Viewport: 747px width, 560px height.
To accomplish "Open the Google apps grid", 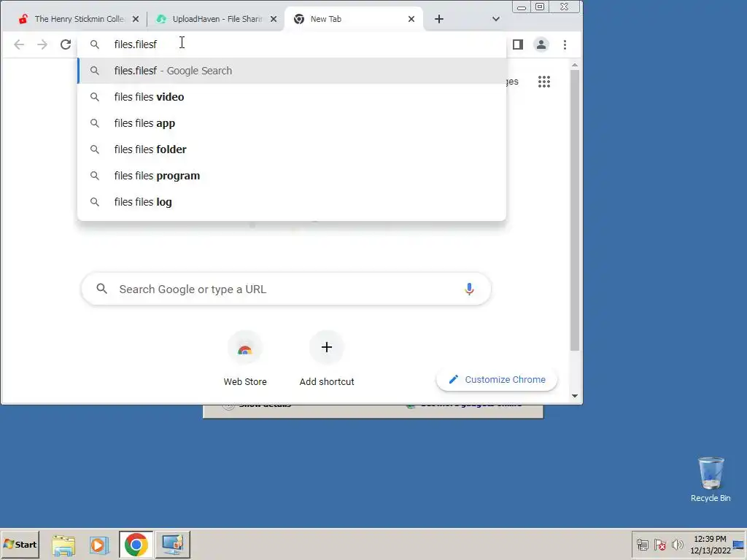I will pos(544,82).
